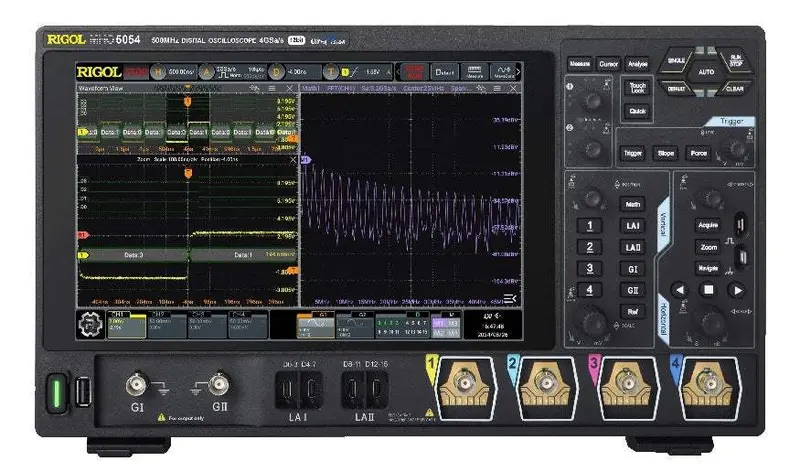Tap the result list icon at FFT window corner

click(x=510, y=298)
